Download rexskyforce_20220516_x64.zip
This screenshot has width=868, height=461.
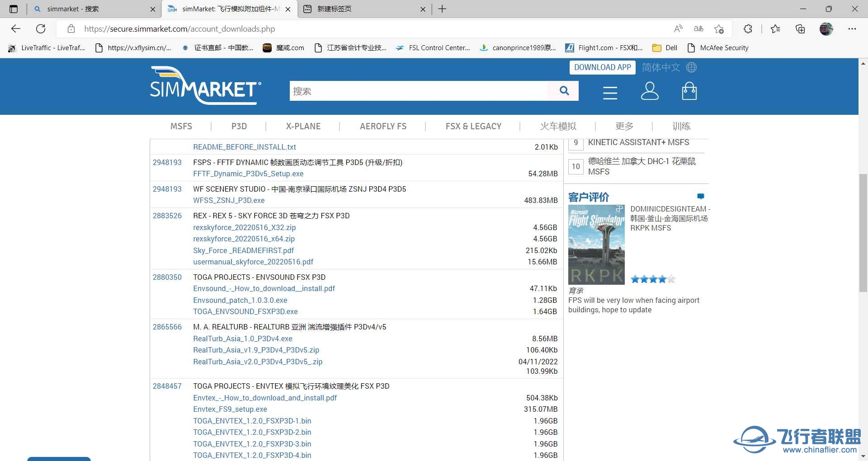point(244,239)
